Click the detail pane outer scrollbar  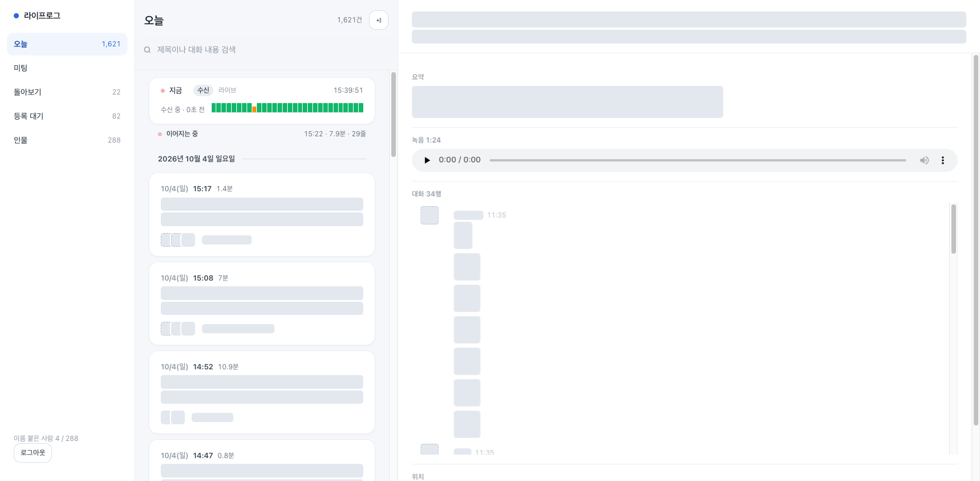coord(976,240)
